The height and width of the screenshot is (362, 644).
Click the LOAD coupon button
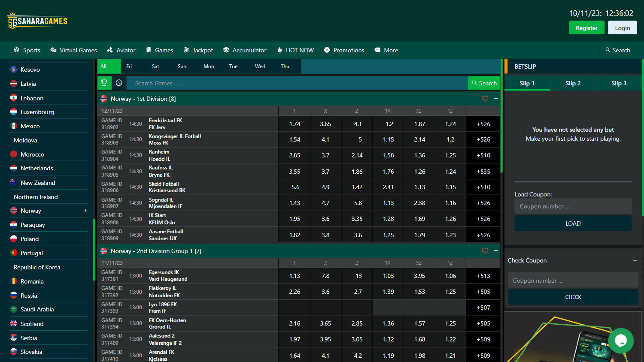pyautogui.click(x=573, y=223)
